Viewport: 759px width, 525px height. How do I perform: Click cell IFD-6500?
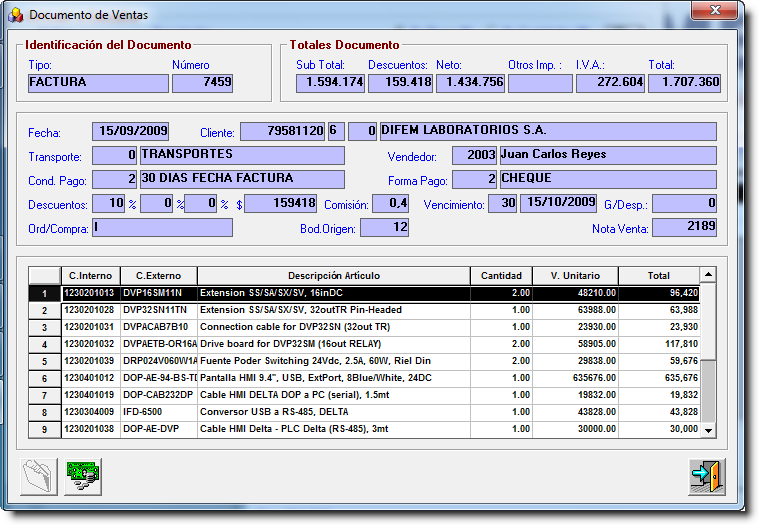(x=159, y=412)
